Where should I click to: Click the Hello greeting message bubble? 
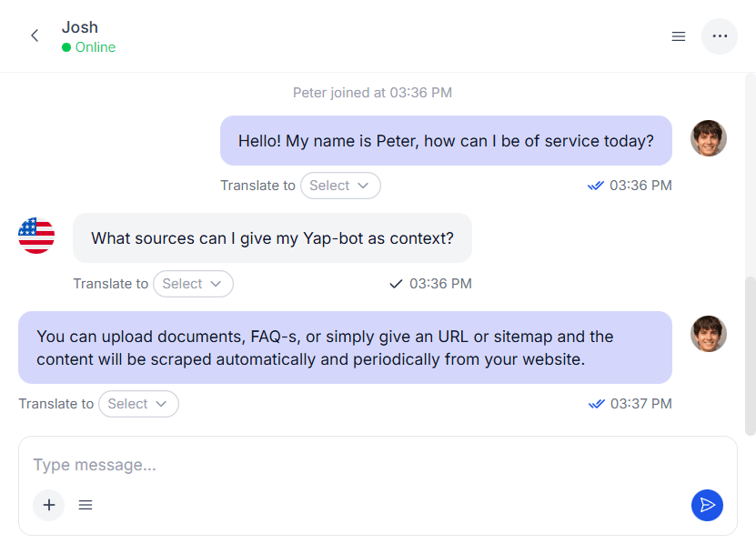point(446,141)
